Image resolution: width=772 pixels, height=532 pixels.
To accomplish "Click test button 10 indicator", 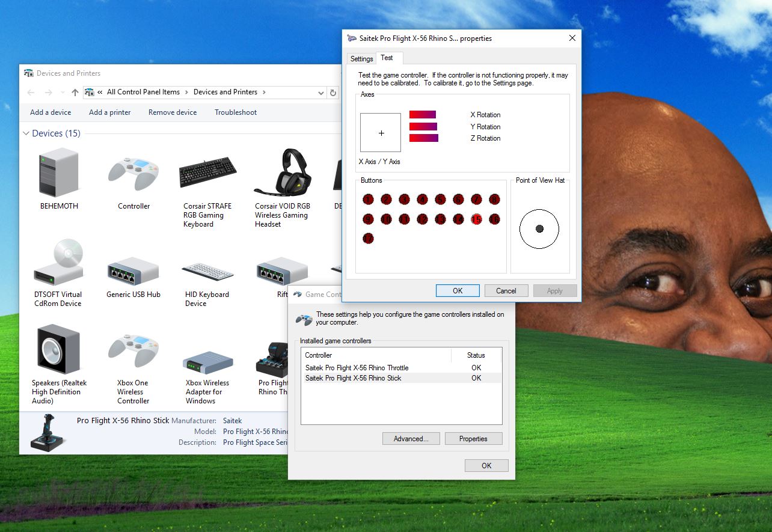I will point(386,219).
